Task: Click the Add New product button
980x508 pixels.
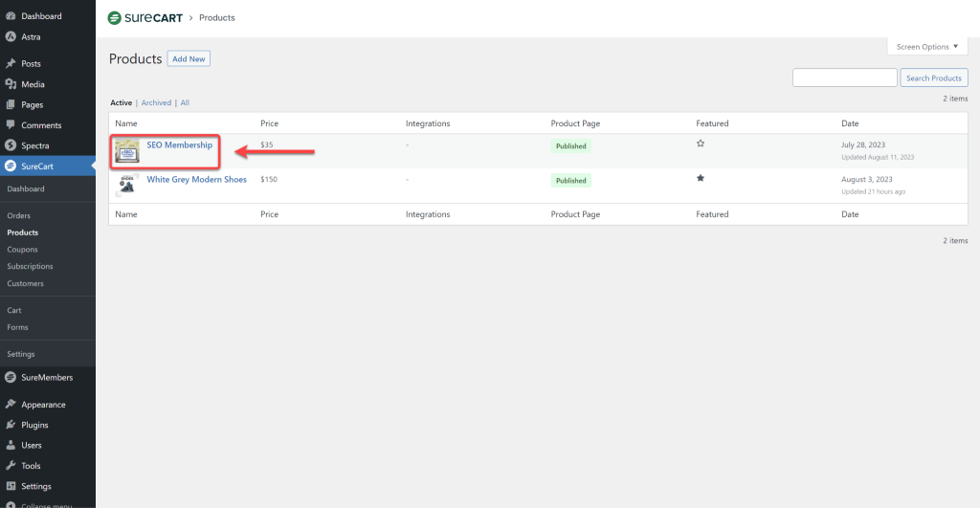Action: [189, 59]
